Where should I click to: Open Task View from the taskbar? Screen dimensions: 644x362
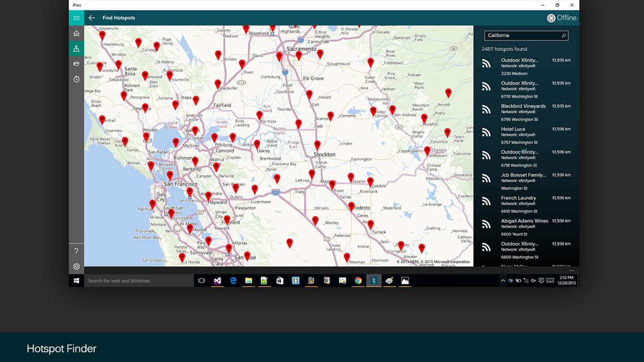202,281
